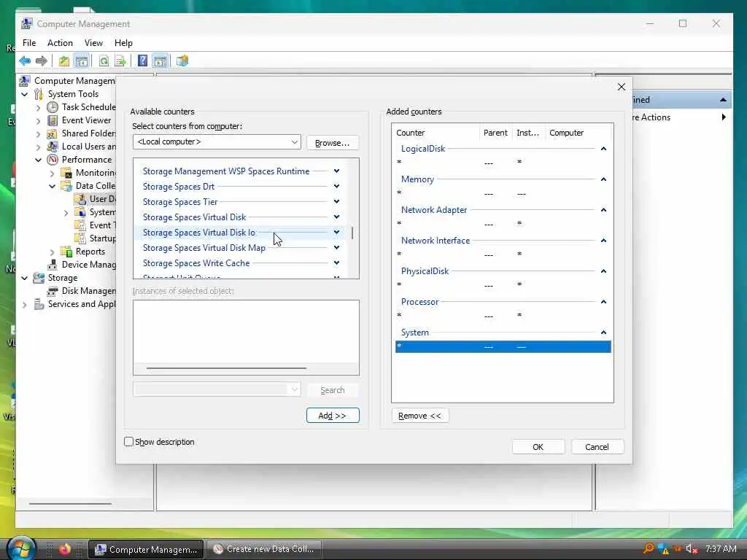Select the Performance node icon
This screenshot has height=560, width=747.
53,160
